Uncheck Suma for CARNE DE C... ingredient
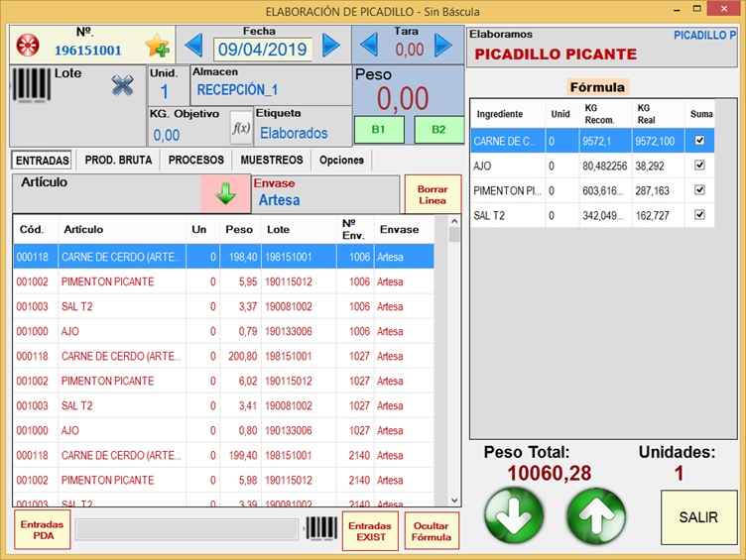746x560 pixels. [700, 141]
